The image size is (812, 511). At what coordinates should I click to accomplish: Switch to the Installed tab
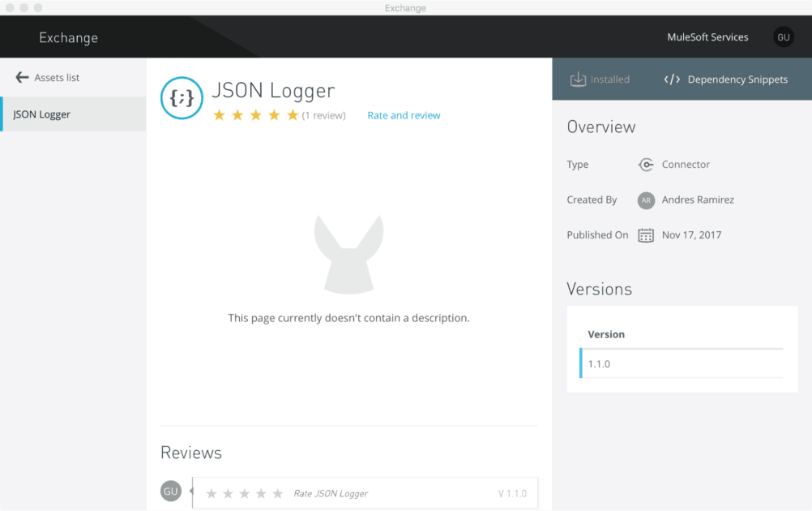click(605, 79)
